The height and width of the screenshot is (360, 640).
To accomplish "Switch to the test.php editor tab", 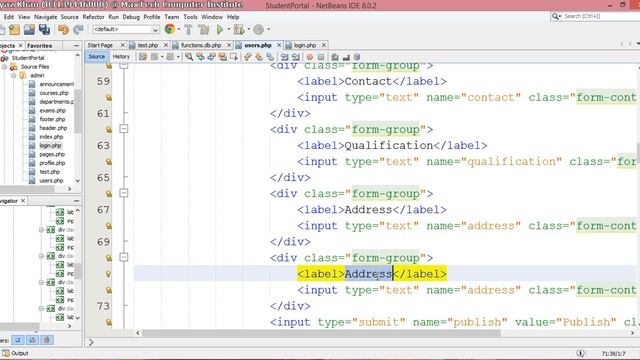I will click(x=148, y=45).
